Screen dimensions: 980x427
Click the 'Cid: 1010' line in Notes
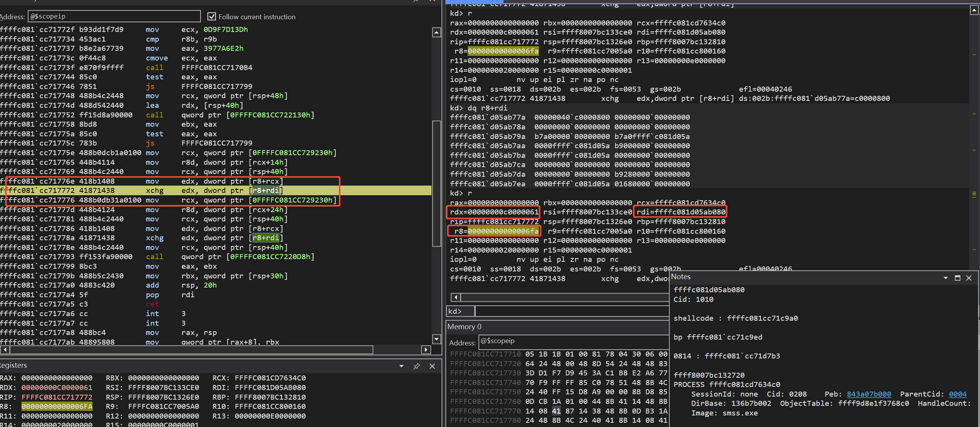coord(693,299)
